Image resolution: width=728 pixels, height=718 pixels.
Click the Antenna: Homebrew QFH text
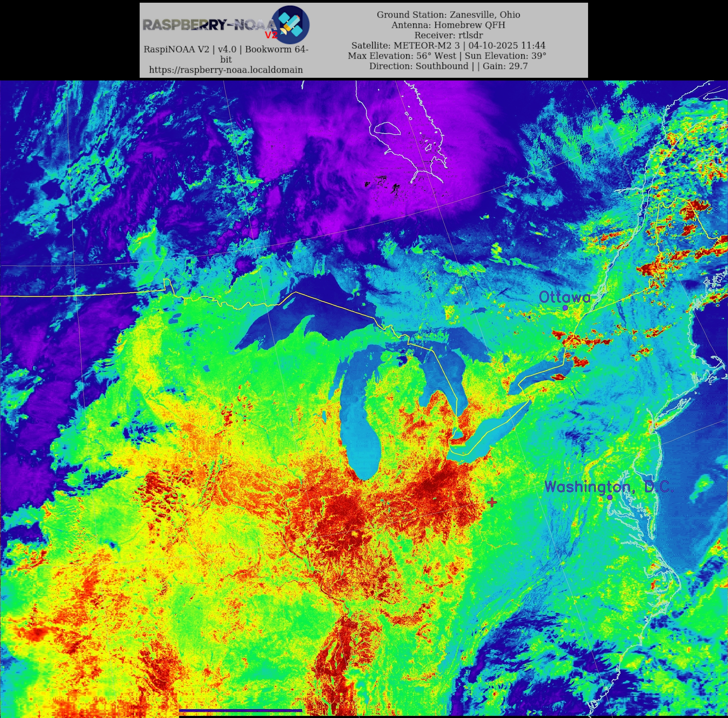(x=448, y=25)
